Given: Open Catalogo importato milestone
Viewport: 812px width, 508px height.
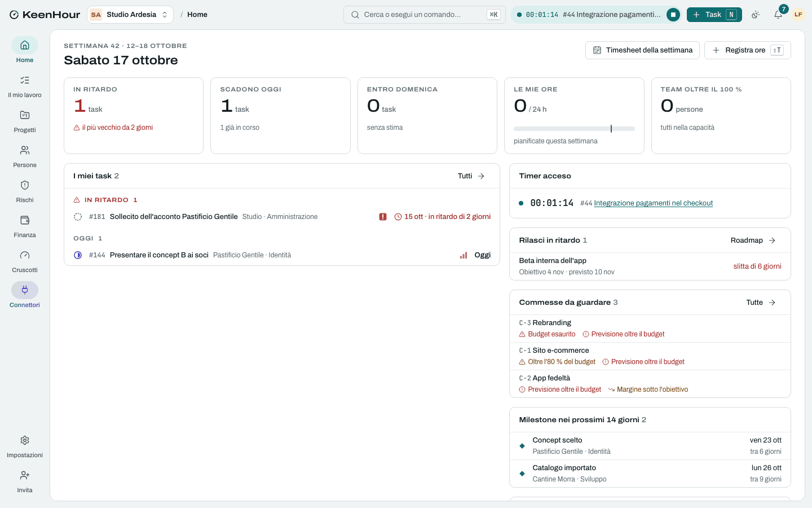Looking at the screenshot, I should click(650, 474).
